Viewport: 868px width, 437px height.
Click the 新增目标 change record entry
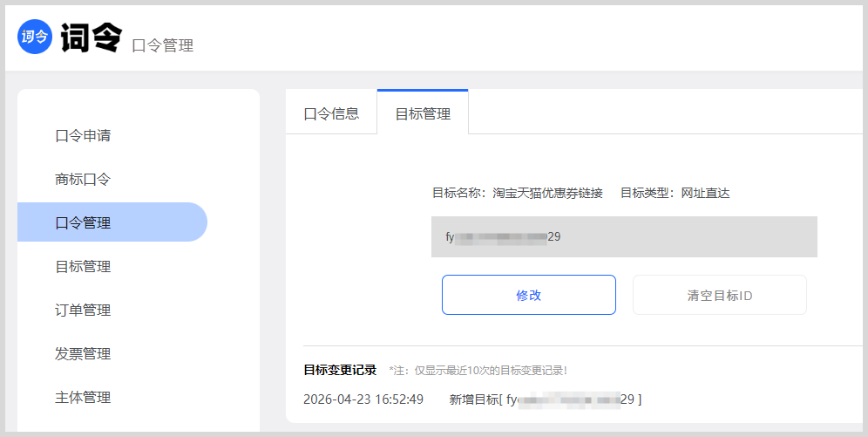(546, 399)
